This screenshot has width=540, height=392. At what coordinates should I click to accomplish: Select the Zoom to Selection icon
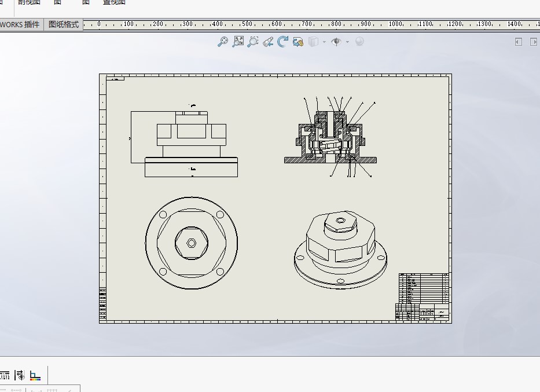(x=253, y=42)
